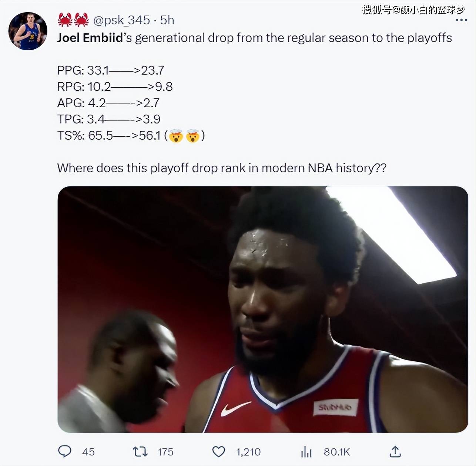This screenshot has width=476, height=466.
Task: Click the retweet count 175
Action: coord(165,452)
